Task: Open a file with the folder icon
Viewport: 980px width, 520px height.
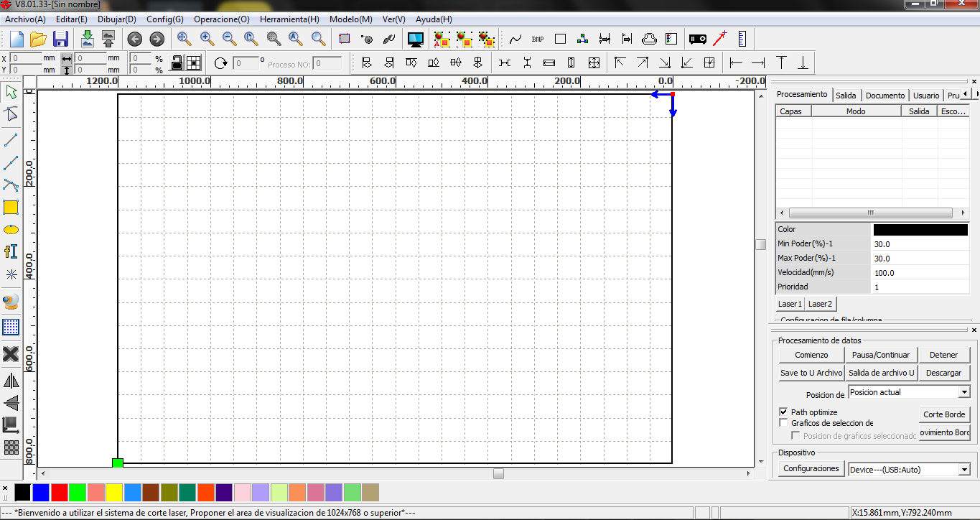Action: point(37,40)
